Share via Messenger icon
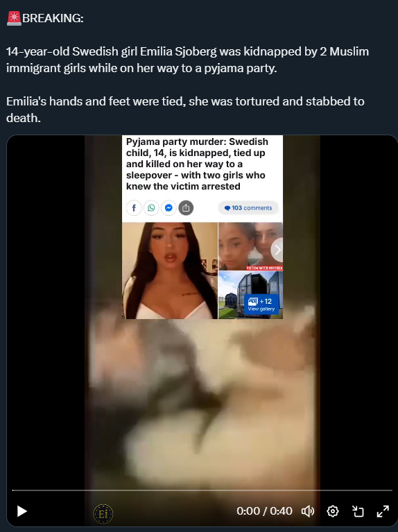The height and width of the screenshot is (532, 398). pos(168,207)
